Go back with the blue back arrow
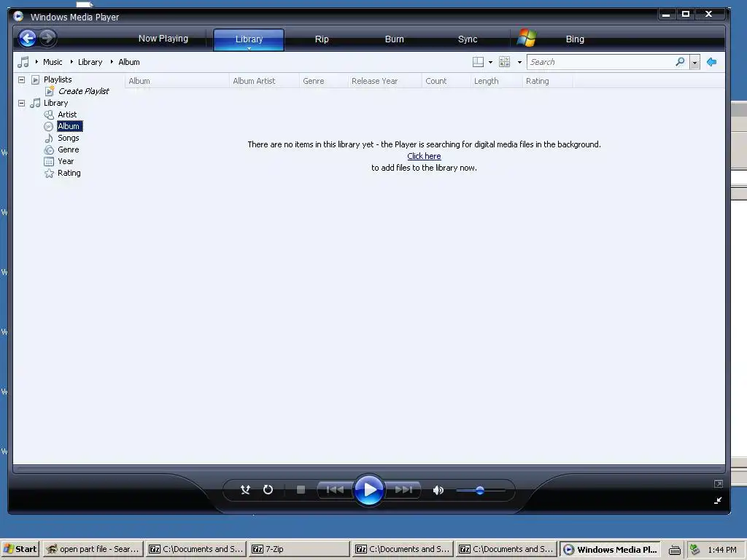The image size is (747, 560). (x=27, y=38)
